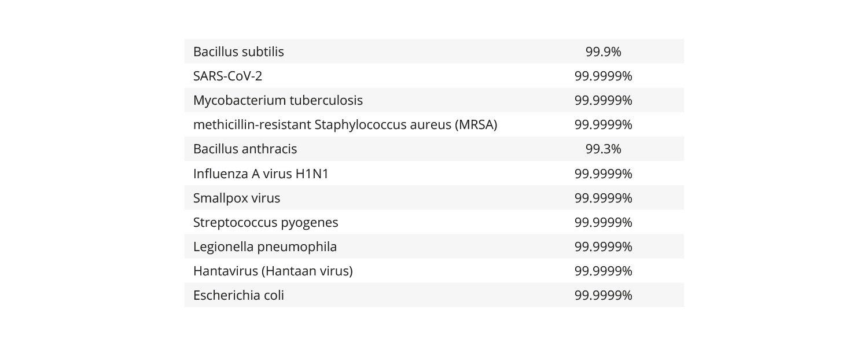Viewport: 868px width, 346px height.
Task: Click the MRSA Staphylococcus aureus row label
Action: [x=345, y=124]
